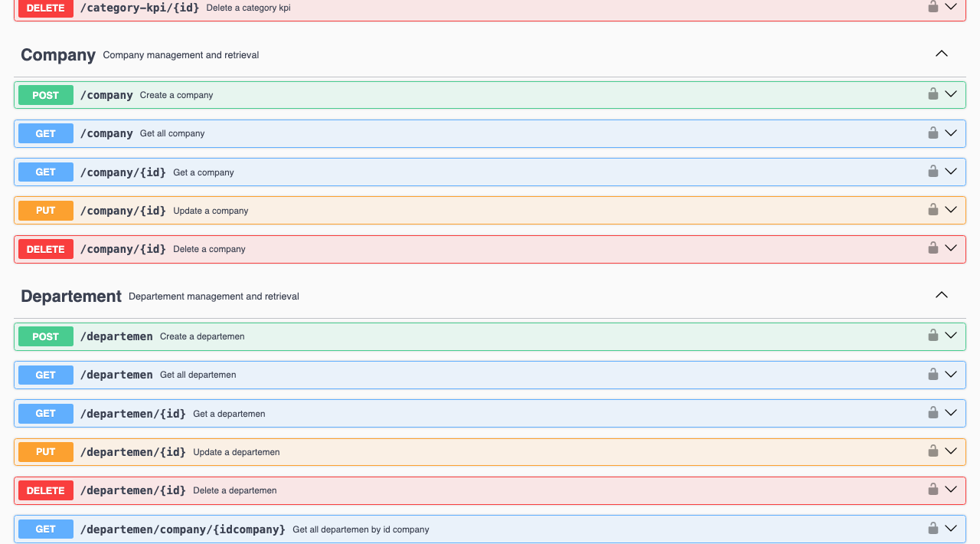The height and width of the screenshot is (544, 980).
Task: Click lock icon on Get all company row
Action: click(x=933, y=133)
